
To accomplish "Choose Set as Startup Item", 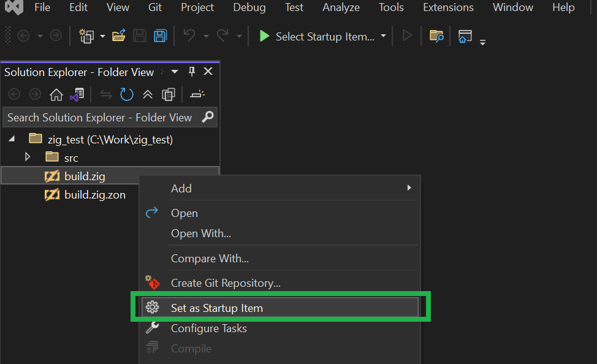I will (x=217, y=308).
